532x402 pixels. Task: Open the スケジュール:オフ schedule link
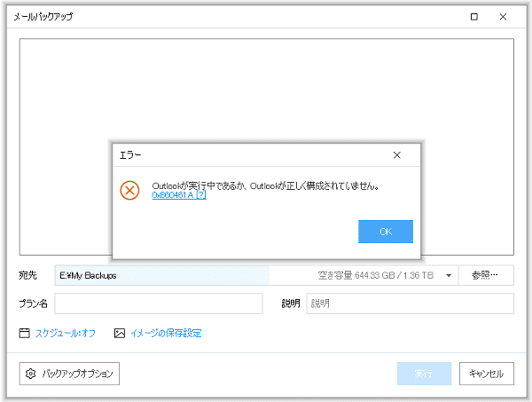point(65,334)
